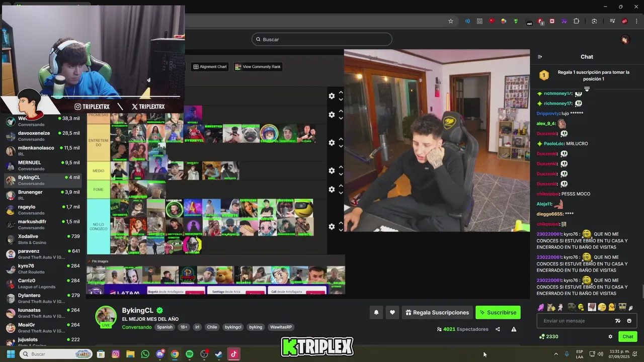Click the Alignment Chart button
Viewport: 644px width, 362px height.
pyautogui.click(x=210, y=66)
